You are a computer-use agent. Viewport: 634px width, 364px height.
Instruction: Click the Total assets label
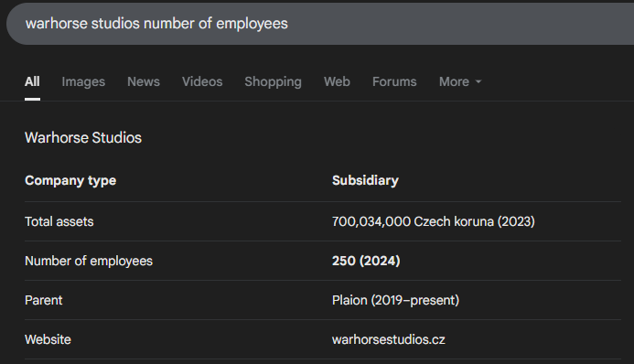pos(59,221)
